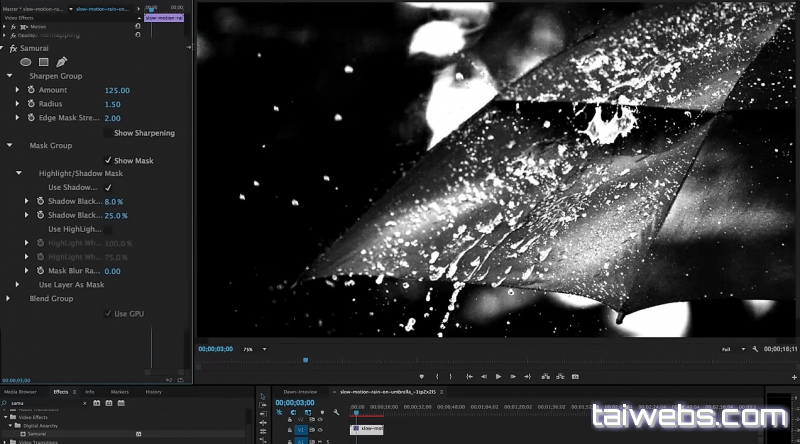The width and height of the screenshot is (800, 444).
Task: Click the Amount stopwatch animation icon
Action: pos(30,90)
